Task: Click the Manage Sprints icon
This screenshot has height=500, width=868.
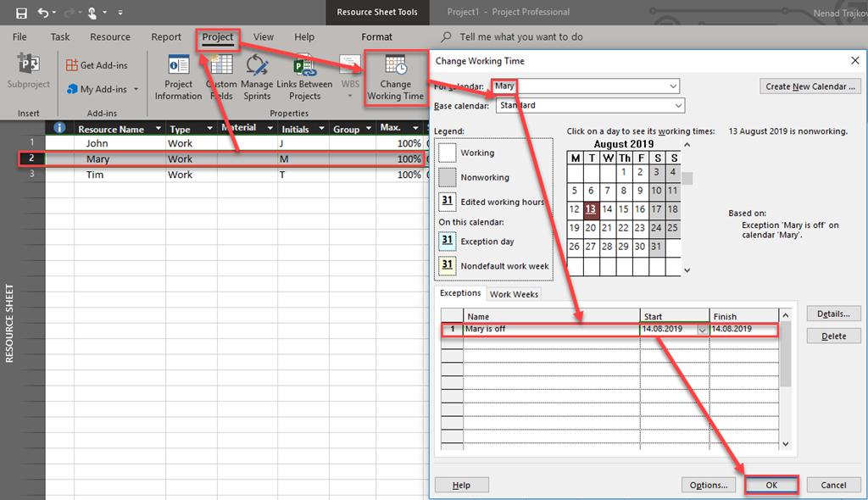Action: (x=257, y=66)
